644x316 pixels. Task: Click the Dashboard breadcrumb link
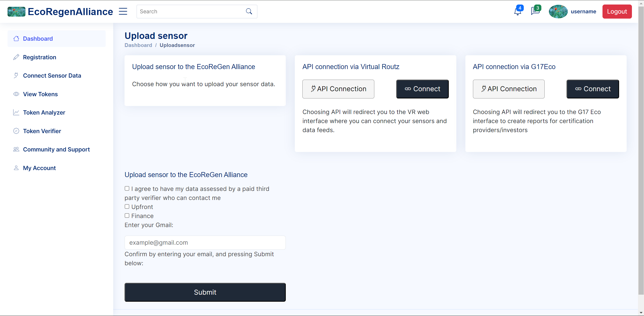tap(138, 45)
